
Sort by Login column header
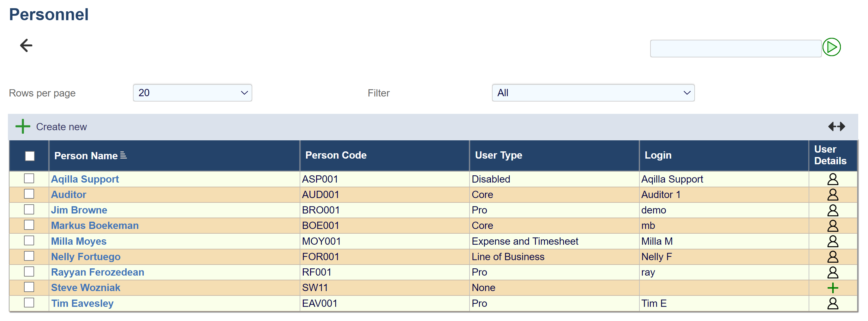pos(658,155)
